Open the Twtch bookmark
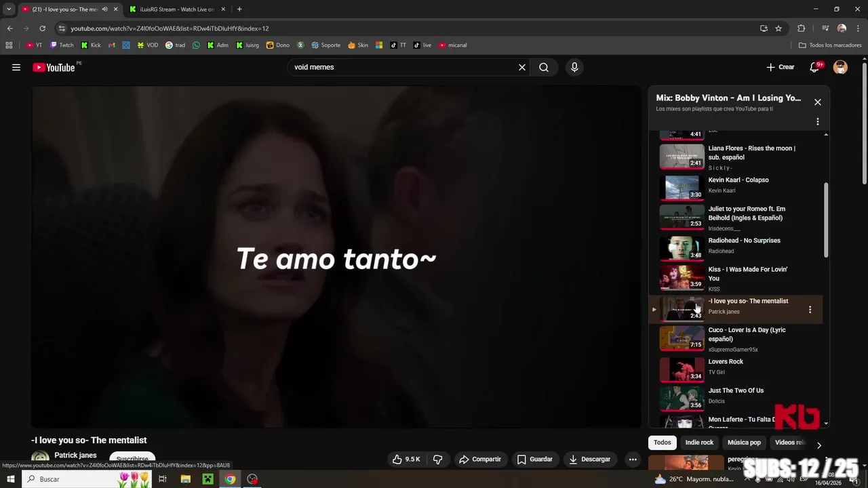Image resolution: width=868 pixels, height=488 pixels. coord(62,45)
